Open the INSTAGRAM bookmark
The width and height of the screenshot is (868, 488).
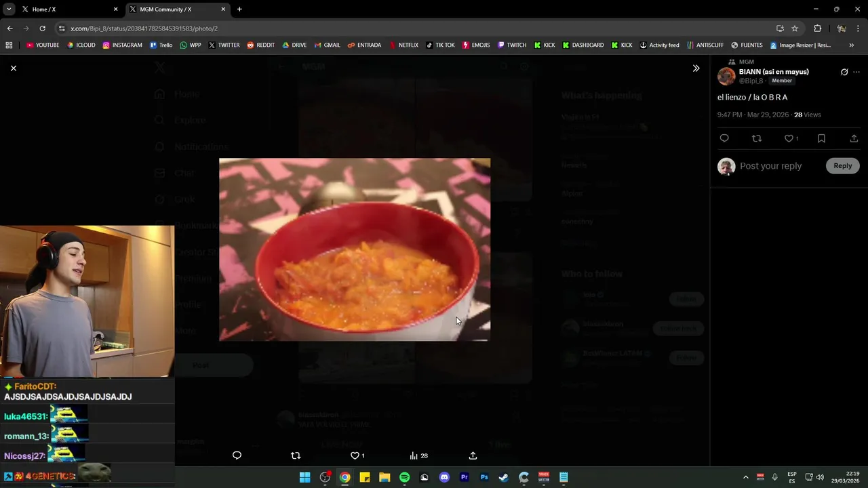(123, 45)
